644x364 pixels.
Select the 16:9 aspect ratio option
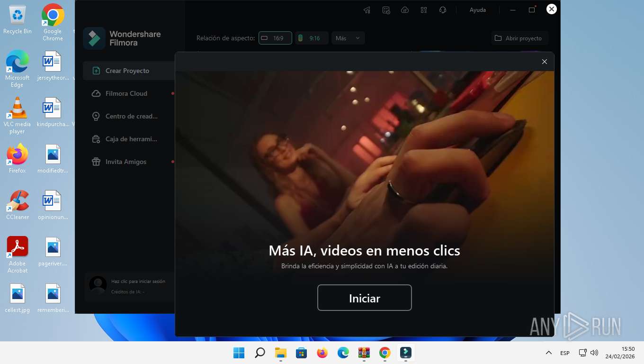[x=275, y=38]
